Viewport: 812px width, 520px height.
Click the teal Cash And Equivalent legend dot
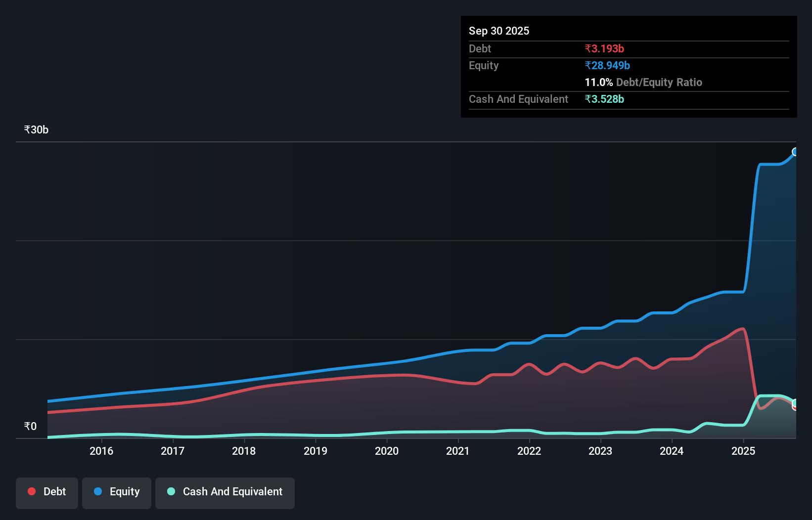pyautogui.click(x=171, y=491)
